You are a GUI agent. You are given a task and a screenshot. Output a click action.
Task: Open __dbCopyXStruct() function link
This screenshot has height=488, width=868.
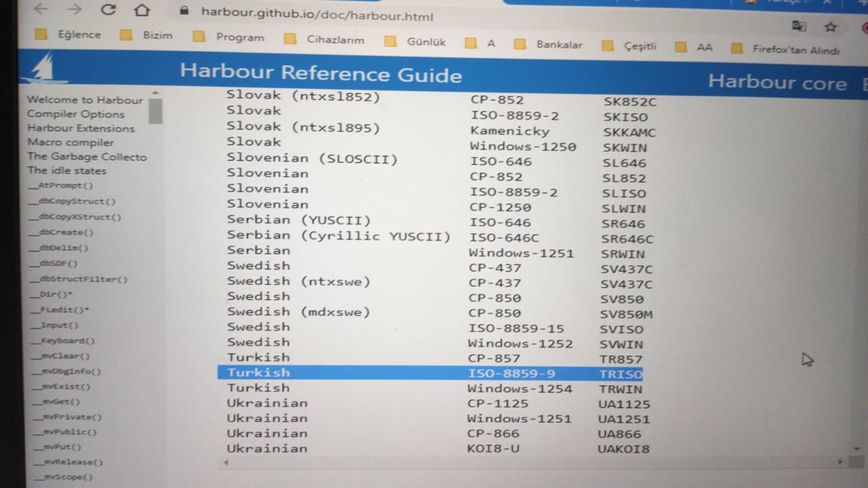75,217
